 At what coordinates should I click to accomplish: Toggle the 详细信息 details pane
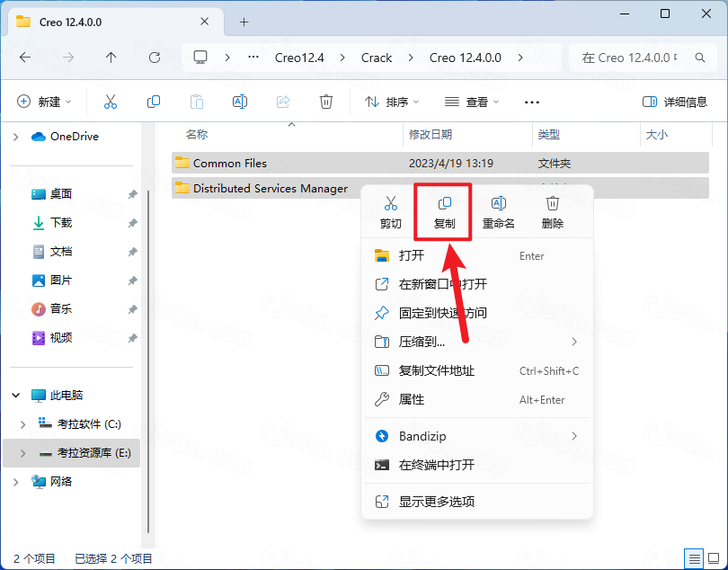[x=675, y=102]
